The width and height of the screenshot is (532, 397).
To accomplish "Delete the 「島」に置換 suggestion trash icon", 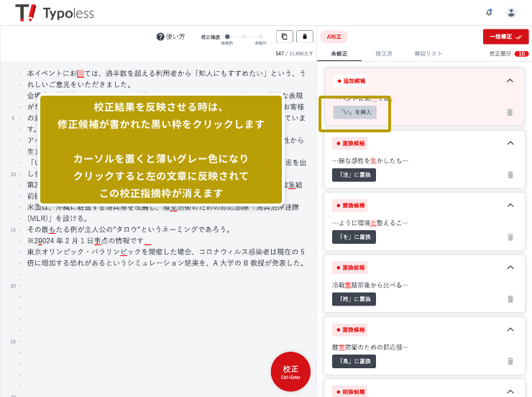I will [510, 361].
